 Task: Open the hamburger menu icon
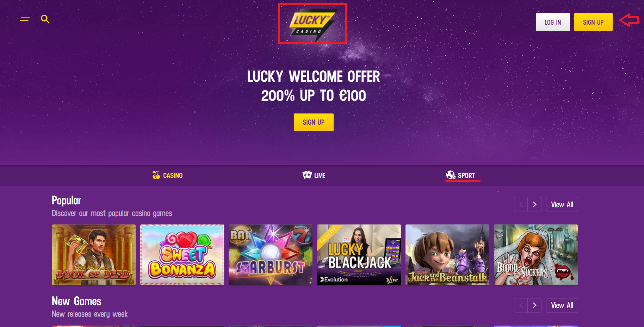pos(25,19)
